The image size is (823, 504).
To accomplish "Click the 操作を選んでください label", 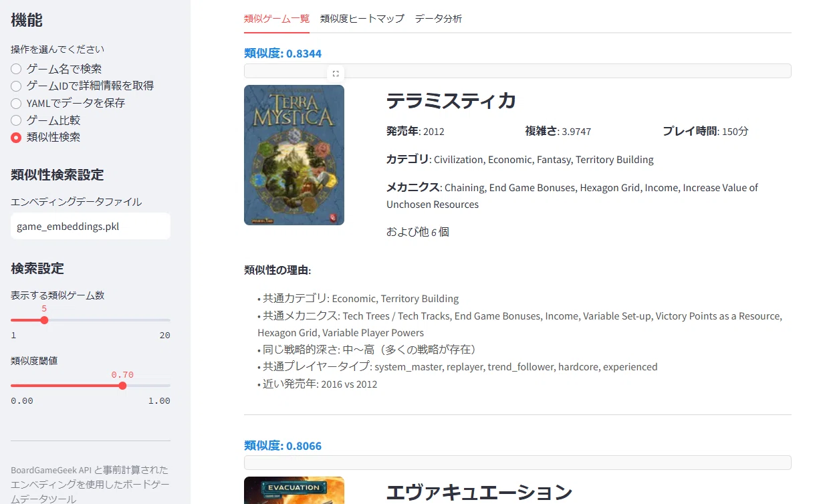I will [x=57, y=49].
